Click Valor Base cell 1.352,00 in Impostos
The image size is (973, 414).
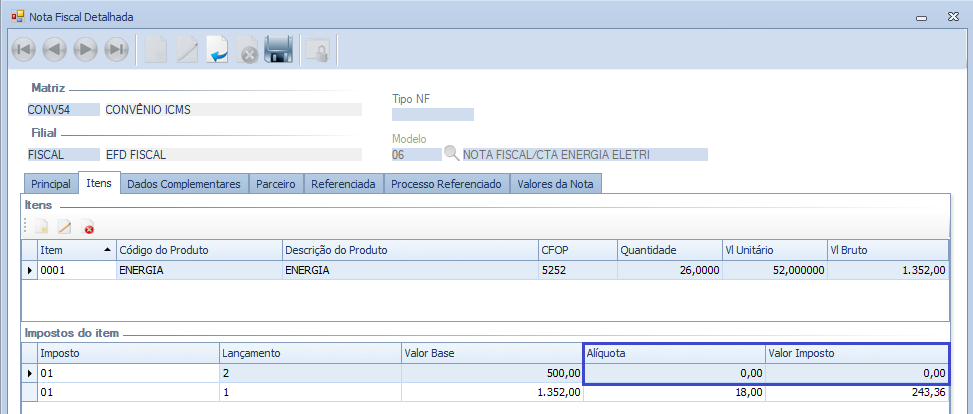click(493, 392)
